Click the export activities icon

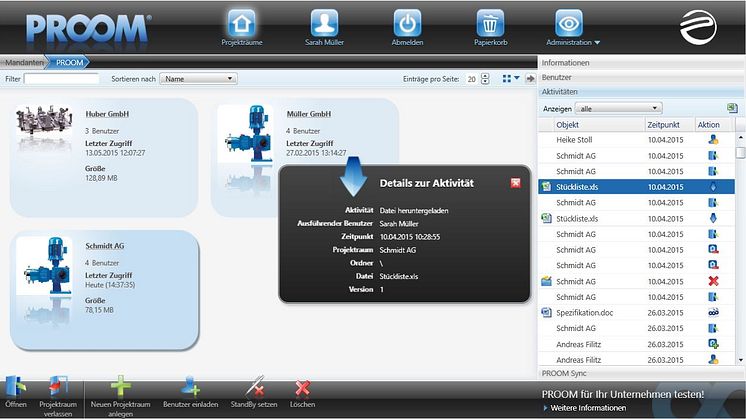pos(732,108)
